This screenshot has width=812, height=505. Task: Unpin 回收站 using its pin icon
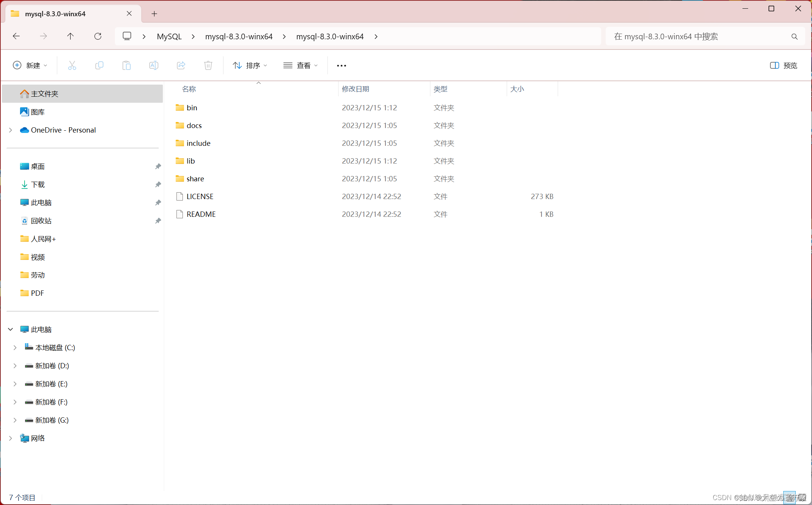coord(158,221)
